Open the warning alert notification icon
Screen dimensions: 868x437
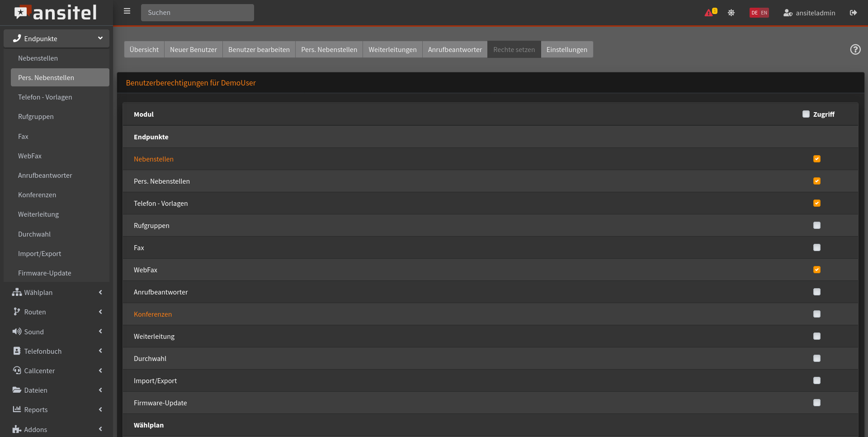pos(710,13)
